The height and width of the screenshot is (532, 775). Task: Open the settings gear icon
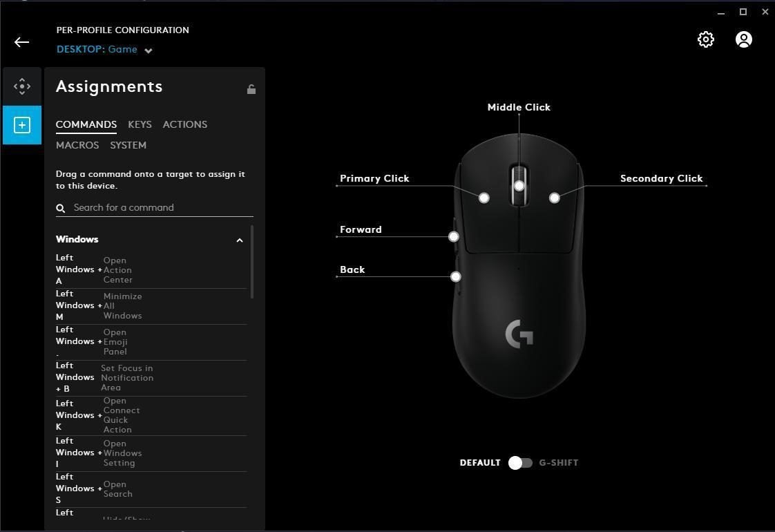706,39
